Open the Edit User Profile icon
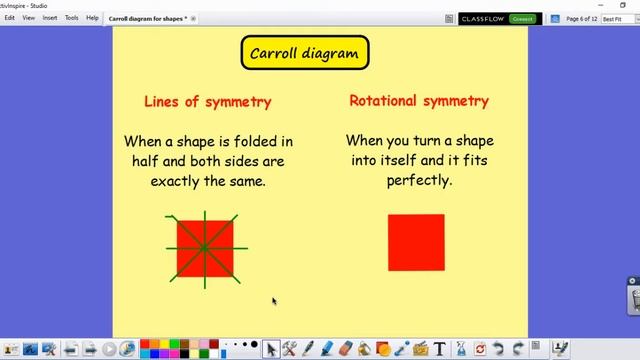Image resolution: width=640 pixels, height=360 pixels. tap(560, 349)
